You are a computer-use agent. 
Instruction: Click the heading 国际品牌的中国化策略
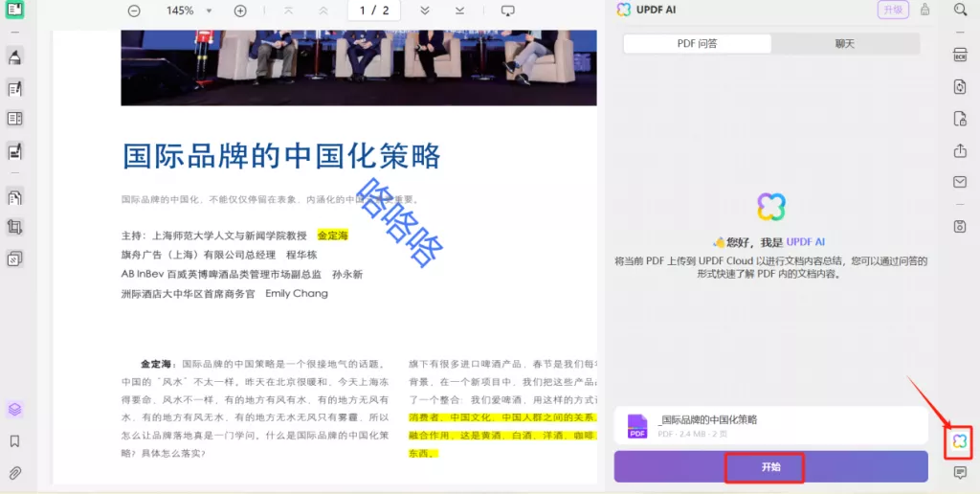pyautogui.click(x=282, y=156)
